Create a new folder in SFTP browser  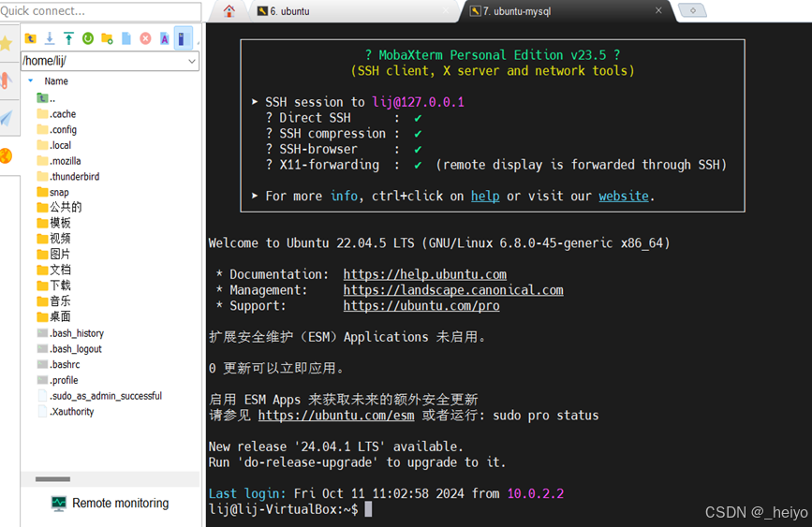pyautogui.click(x=107, y=38)
